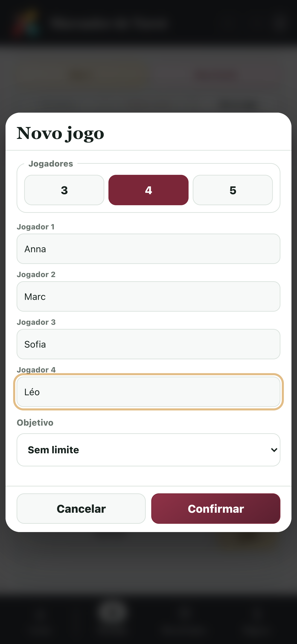This screenshot has height=644, width=297.
Task: Click the Sem limite text
Action: click(53, 450)
